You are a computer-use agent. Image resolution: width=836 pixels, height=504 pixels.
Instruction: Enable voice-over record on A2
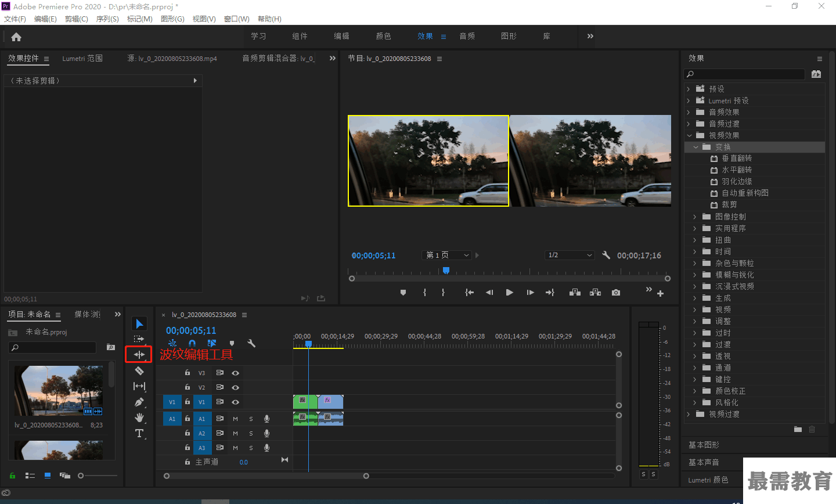(266, 433)
